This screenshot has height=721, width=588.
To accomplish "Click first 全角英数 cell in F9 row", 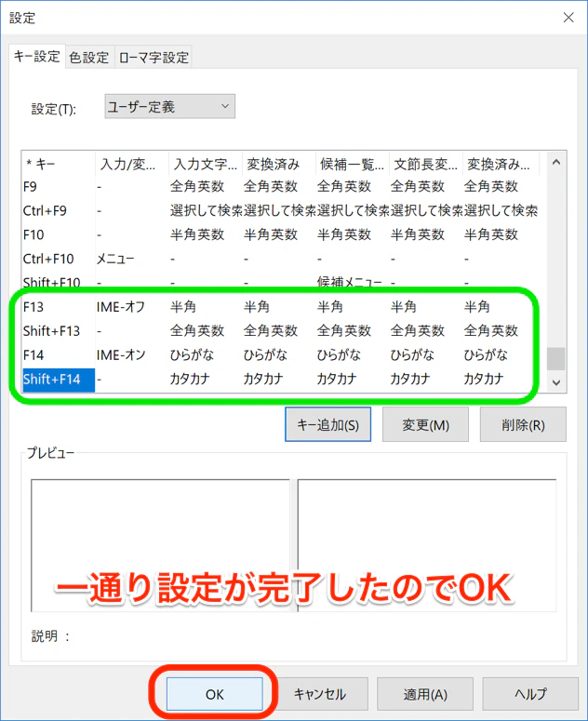I will tap(196, 187).
